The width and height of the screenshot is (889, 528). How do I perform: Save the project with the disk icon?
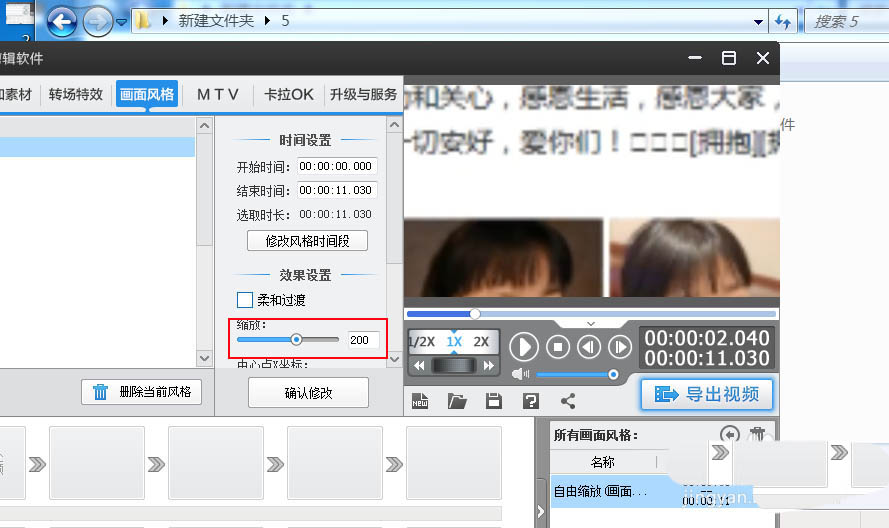pyautogui.click(x=494, y=401)
